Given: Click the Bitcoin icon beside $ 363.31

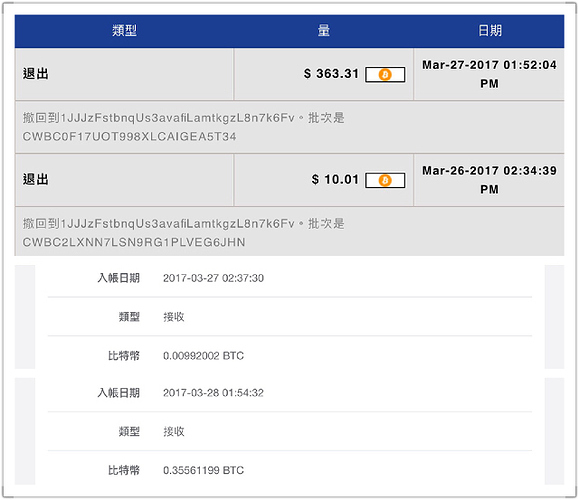Looking at the screenshot, I should 385,75.
